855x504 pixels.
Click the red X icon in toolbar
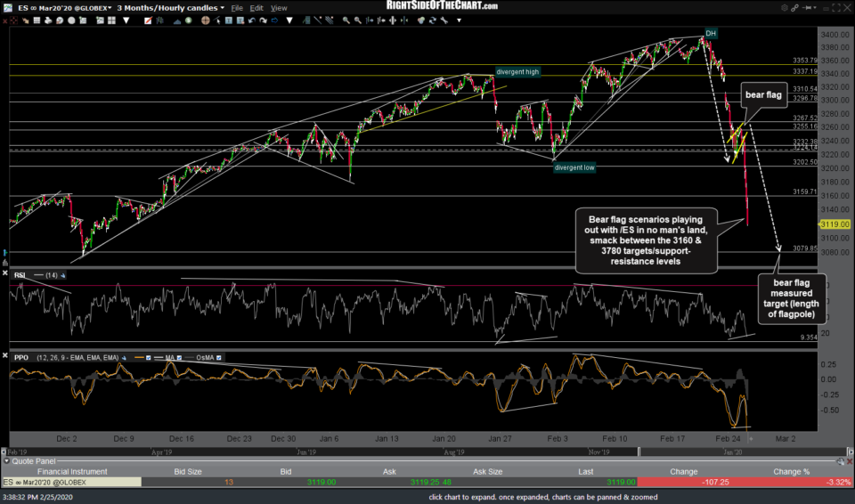(x=5, y=20)
